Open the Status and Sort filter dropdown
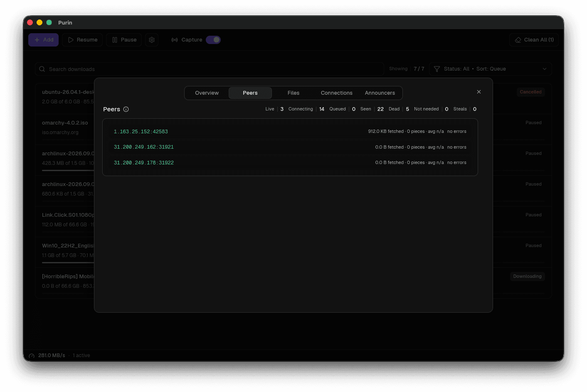 (x=491, y=69)
